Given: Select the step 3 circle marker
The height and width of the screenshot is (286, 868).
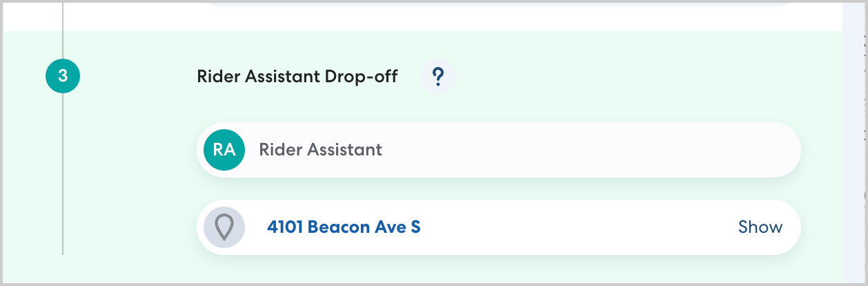Looking at the screenshot, I should tap(63, 76).
